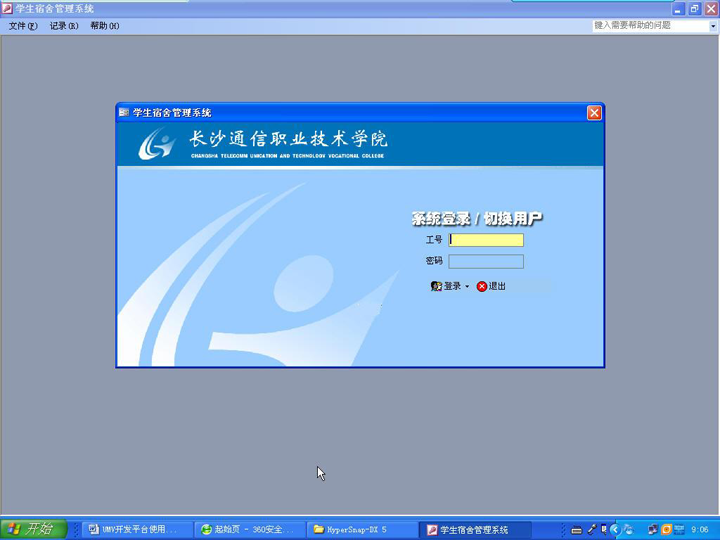The height and width of the screenshot is (540, 720).
Task: Open the 帮助(H) menu
Action: tap(105, 26)
